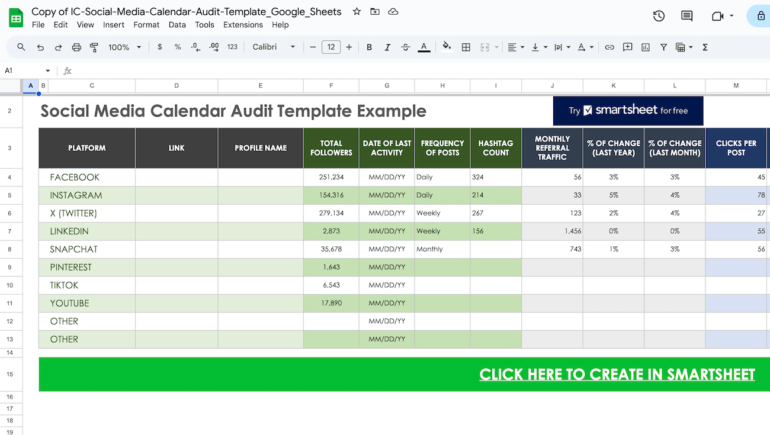
Task: Open the Insert menu
Action: point(113,25)
